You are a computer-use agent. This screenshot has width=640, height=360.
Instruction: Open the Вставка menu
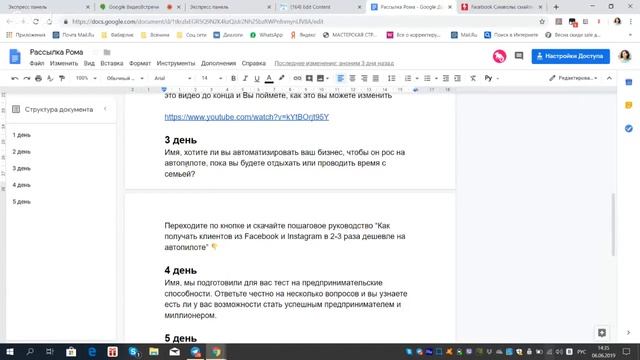112,63
